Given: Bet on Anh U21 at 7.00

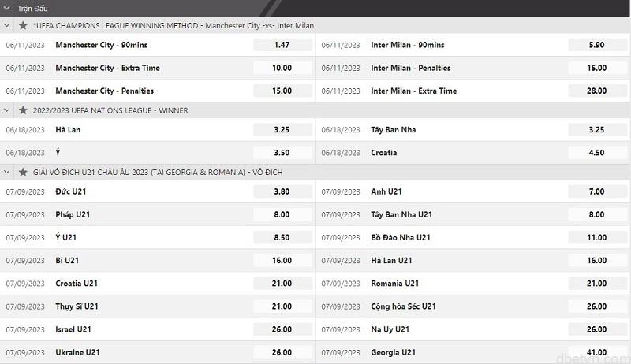Looking at the screenshot, I should [x=597, y=191].
